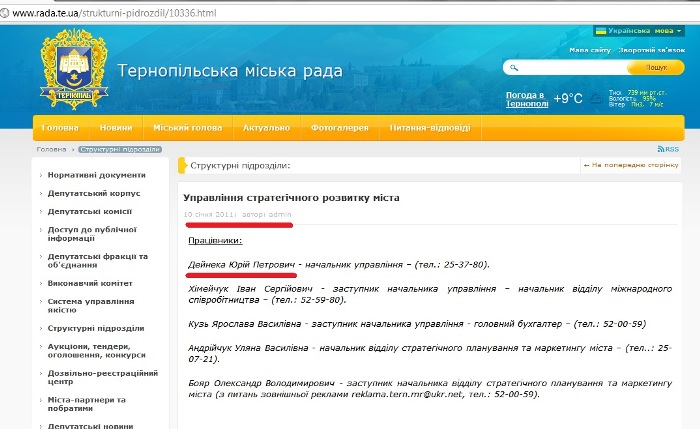This screenshot has height=429, width=700.
Task: Click the cloud weather icon
Action: coord(596,98)
